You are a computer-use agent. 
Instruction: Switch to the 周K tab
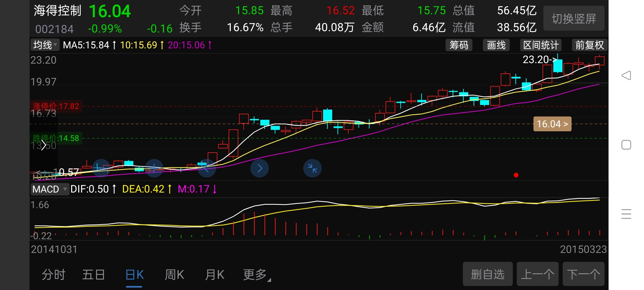coord(174,275)
